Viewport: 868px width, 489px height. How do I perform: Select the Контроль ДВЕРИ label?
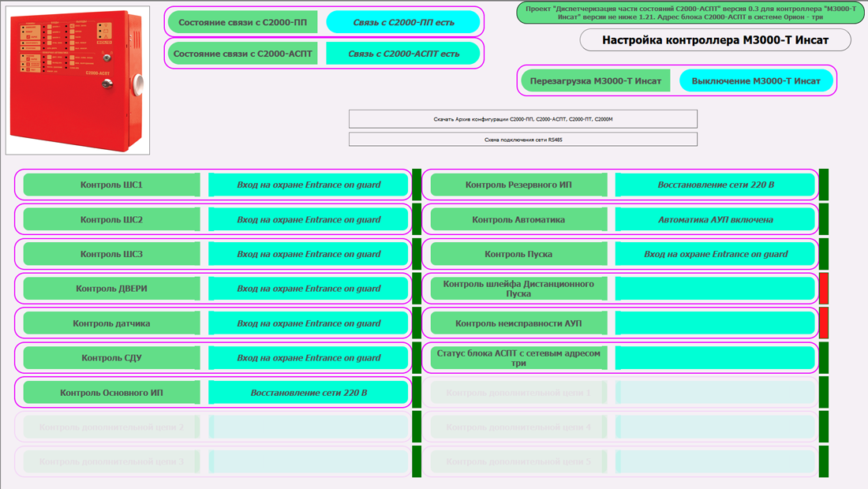point(111,289)
